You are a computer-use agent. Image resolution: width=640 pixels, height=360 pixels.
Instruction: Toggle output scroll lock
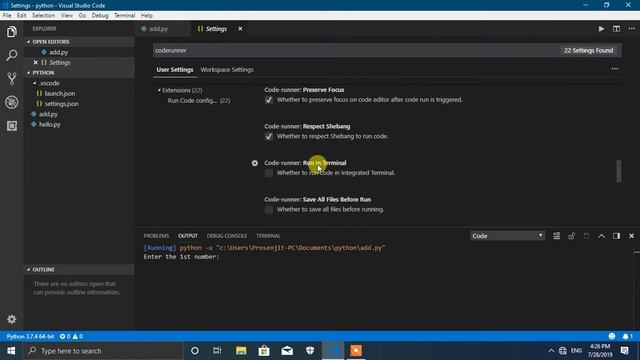click(x=571, y=236)
